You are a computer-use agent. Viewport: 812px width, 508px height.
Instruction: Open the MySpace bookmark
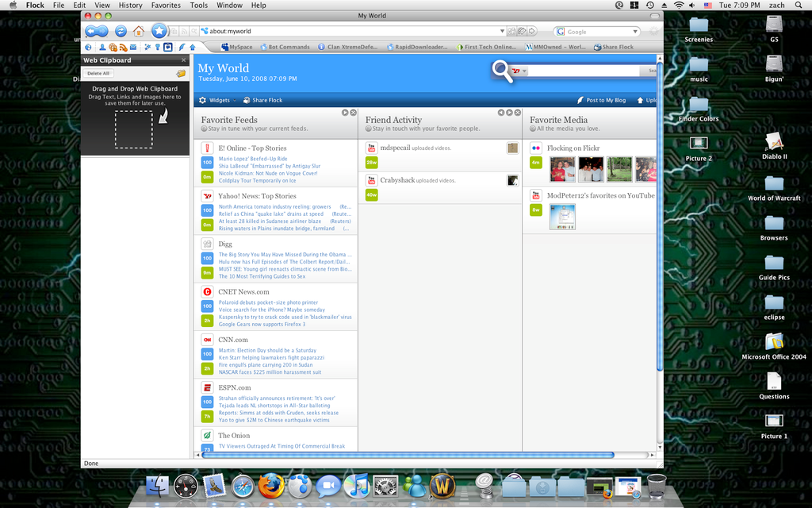236,47
